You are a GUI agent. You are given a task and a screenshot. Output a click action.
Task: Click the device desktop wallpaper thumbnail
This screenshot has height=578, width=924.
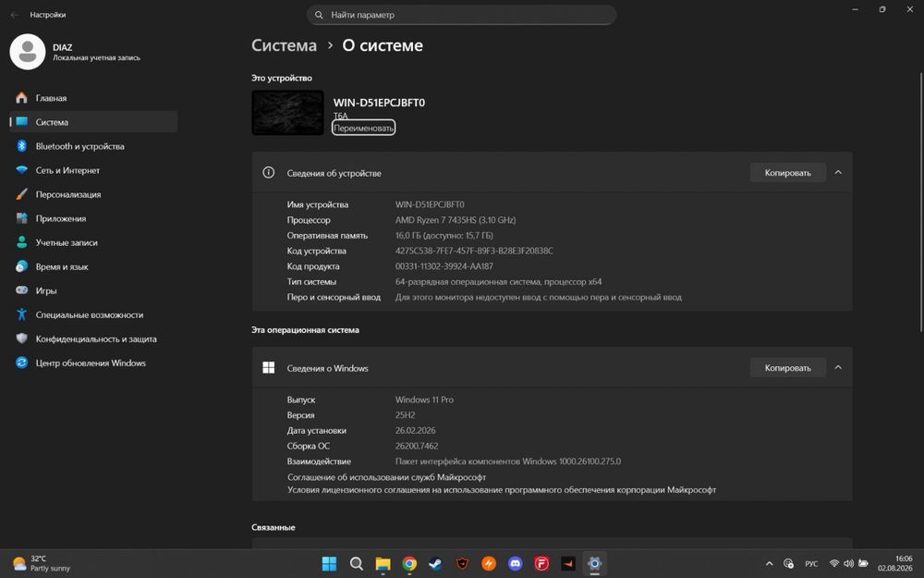[x=287, y=113]
